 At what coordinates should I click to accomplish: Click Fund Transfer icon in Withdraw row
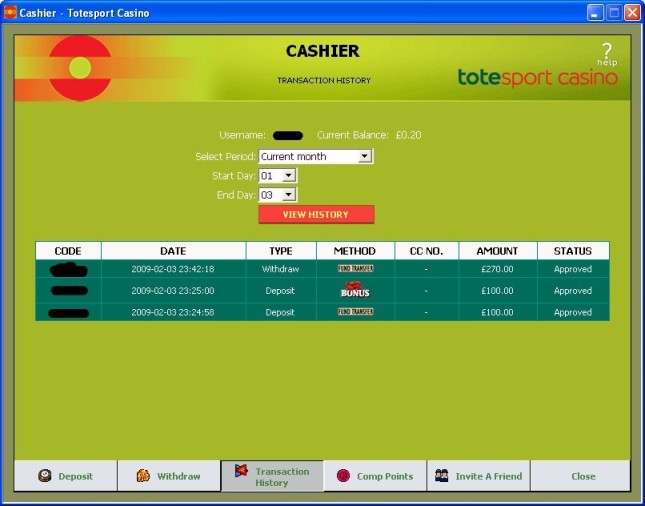pyautogui.click(x=355, y=269)
